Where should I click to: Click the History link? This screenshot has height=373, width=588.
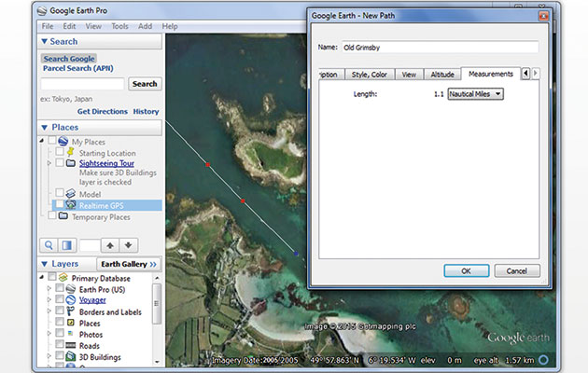click(x=146, y=112)
